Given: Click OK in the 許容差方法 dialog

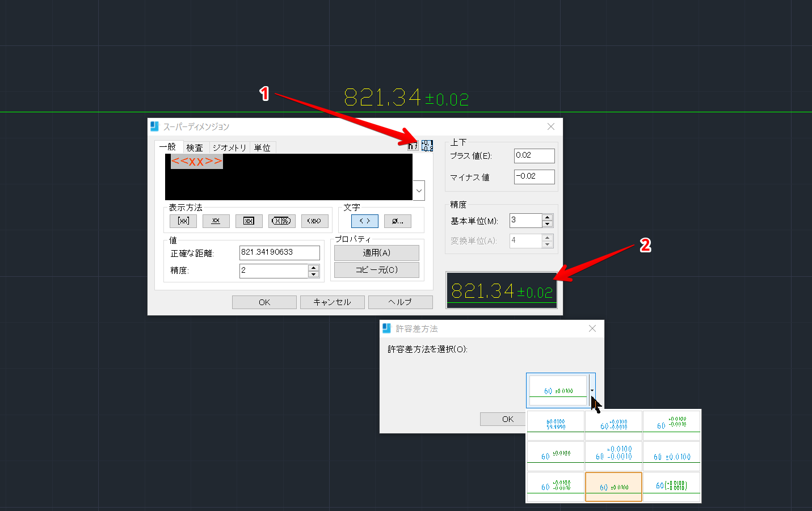Looking at the screenshot, I should point(503,419).
